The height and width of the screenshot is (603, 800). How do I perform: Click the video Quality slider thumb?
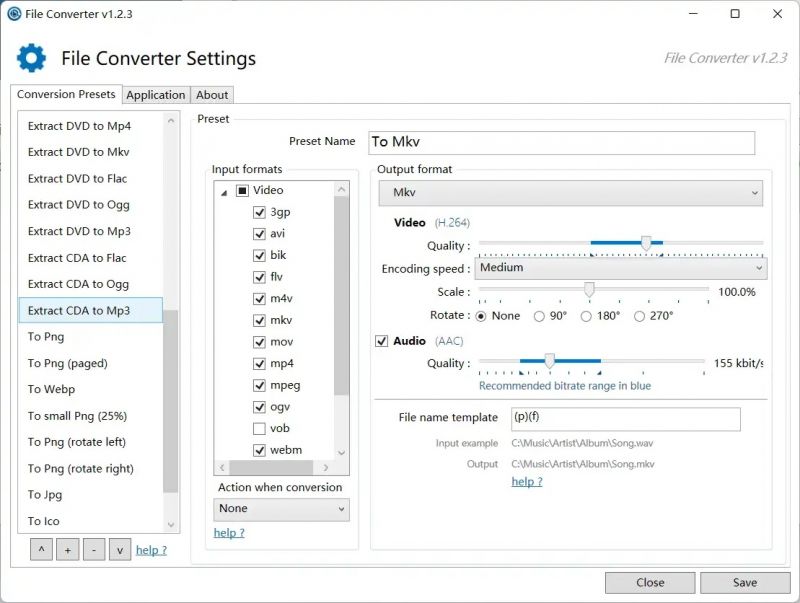coord(646,243)
